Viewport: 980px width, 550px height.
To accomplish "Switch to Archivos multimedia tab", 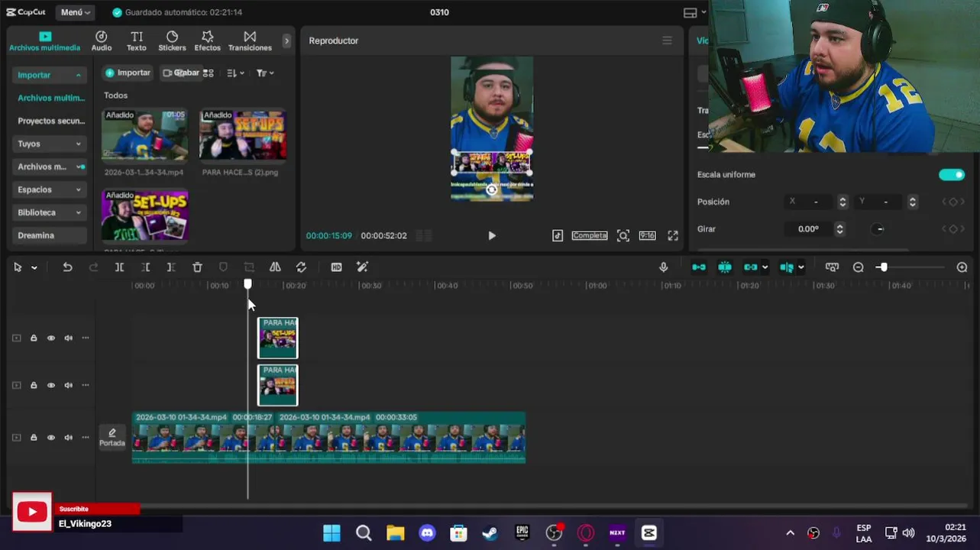I will [x=44, y=42].
